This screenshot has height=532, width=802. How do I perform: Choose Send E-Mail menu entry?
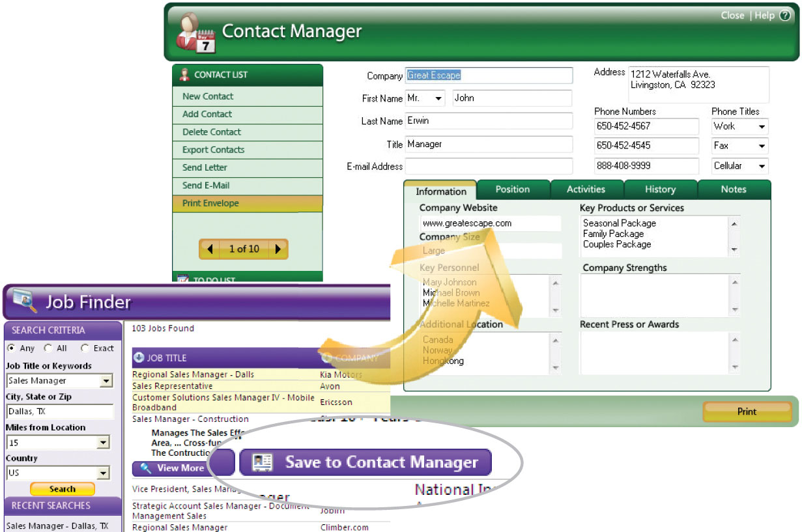coord(248,186)
